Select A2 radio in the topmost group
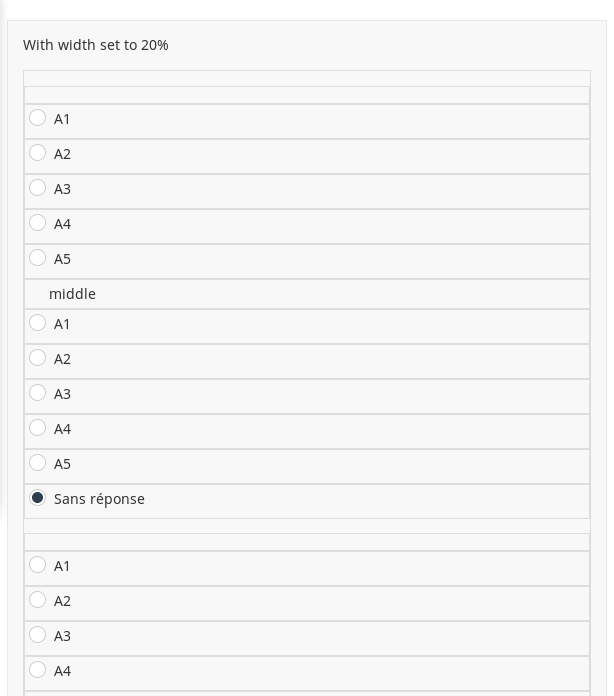The width and height of the screenshot is (614, 696). [x=38, y=153]
